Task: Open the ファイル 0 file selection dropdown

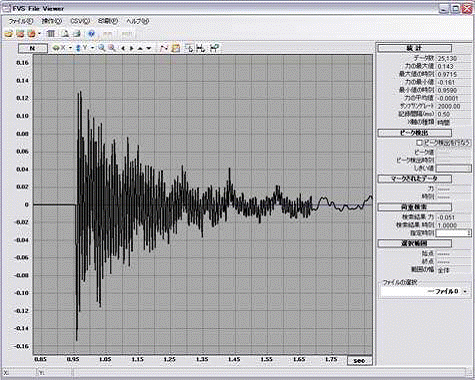Action: coord(425,292)
